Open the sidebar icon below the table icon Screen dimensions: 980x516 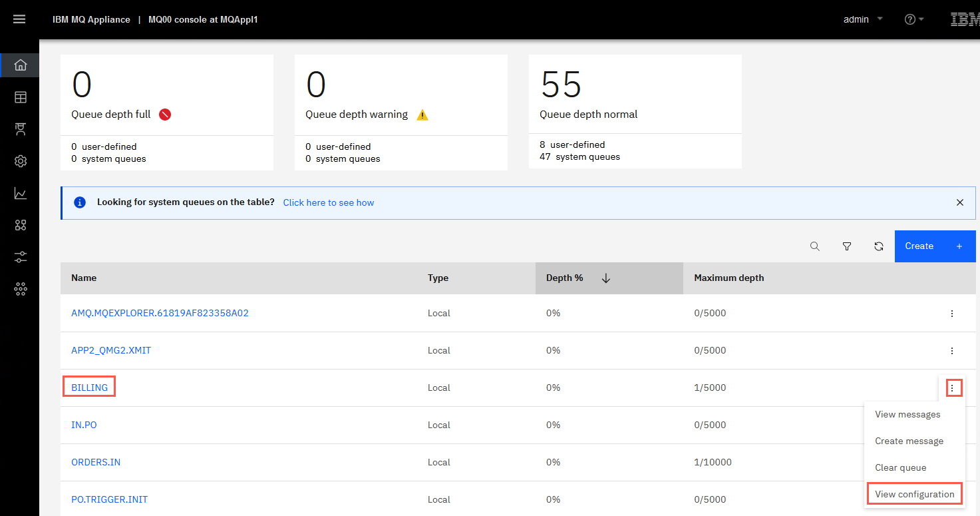[x=21, y=129]
